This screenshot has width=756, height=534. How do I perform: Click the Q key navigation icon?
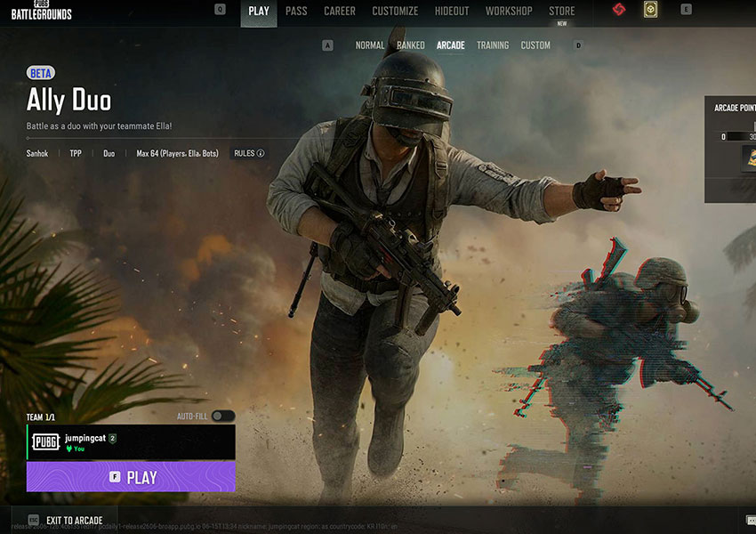(x=220, y=9)
